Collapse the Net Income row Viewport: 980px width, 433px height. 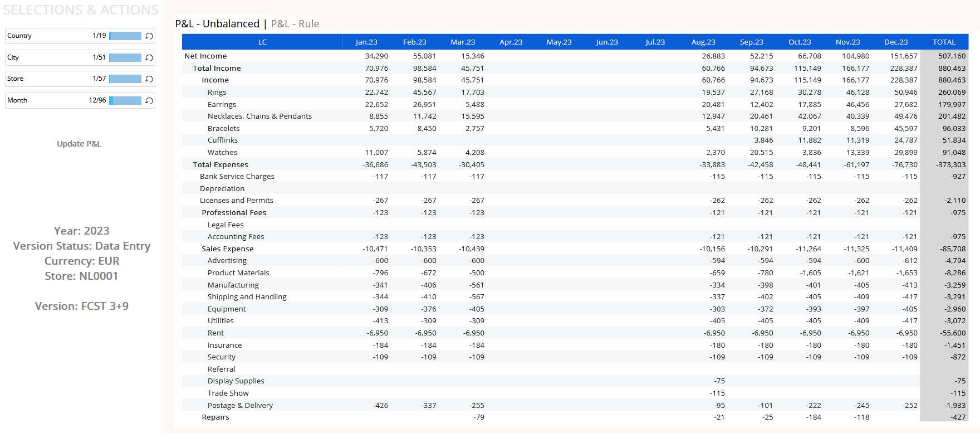pos(205,56)
